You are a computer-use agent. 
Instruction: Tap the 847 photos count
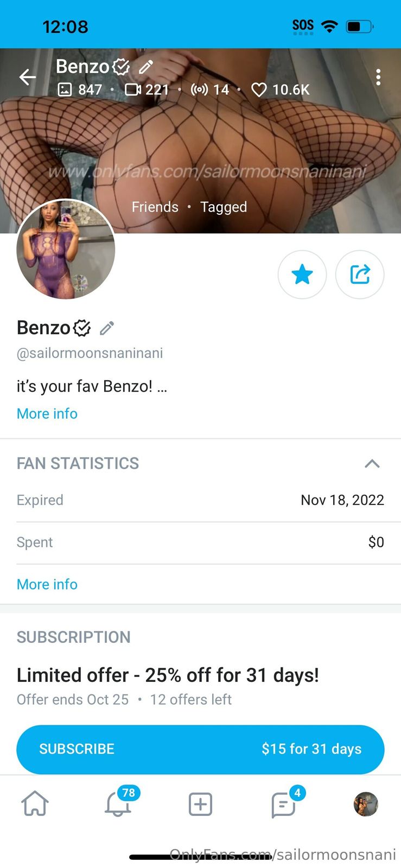pos(80,90)
